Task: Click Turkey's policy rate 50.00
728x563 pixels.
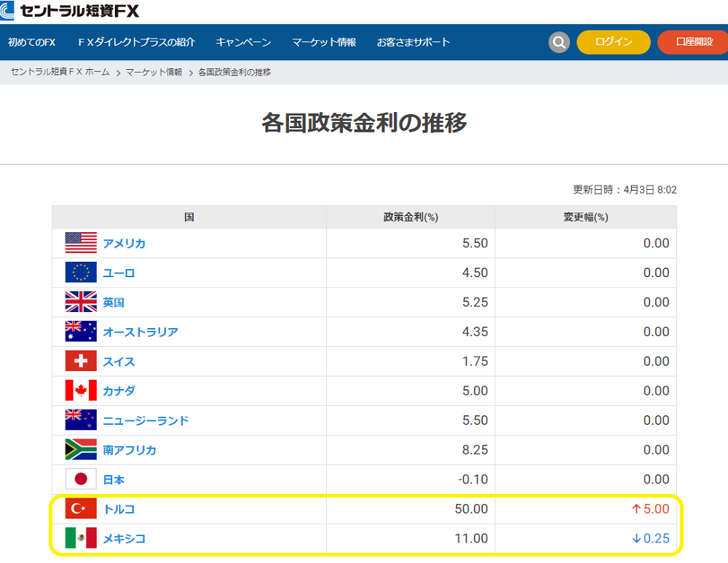Action: (x=471, y=508)
